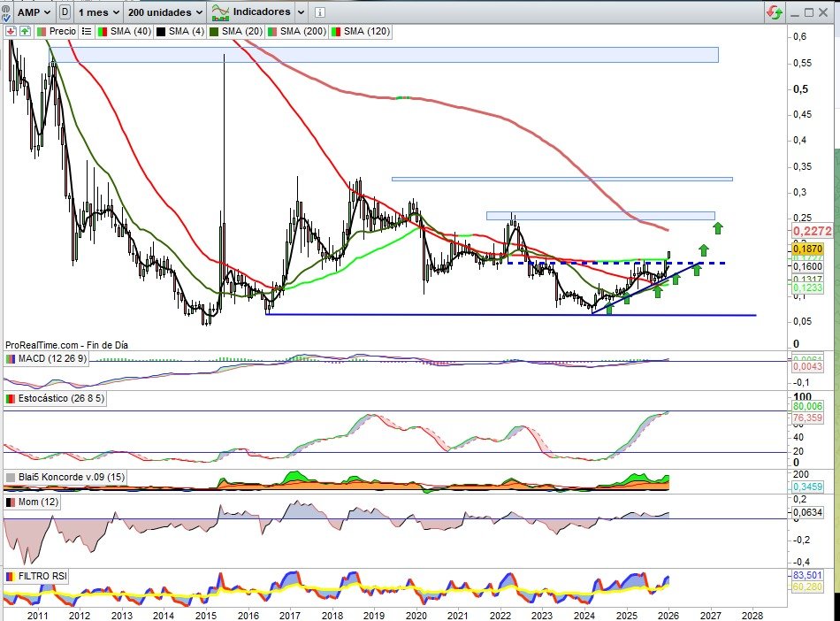Open the Indicadores panel

pos(251,11)
